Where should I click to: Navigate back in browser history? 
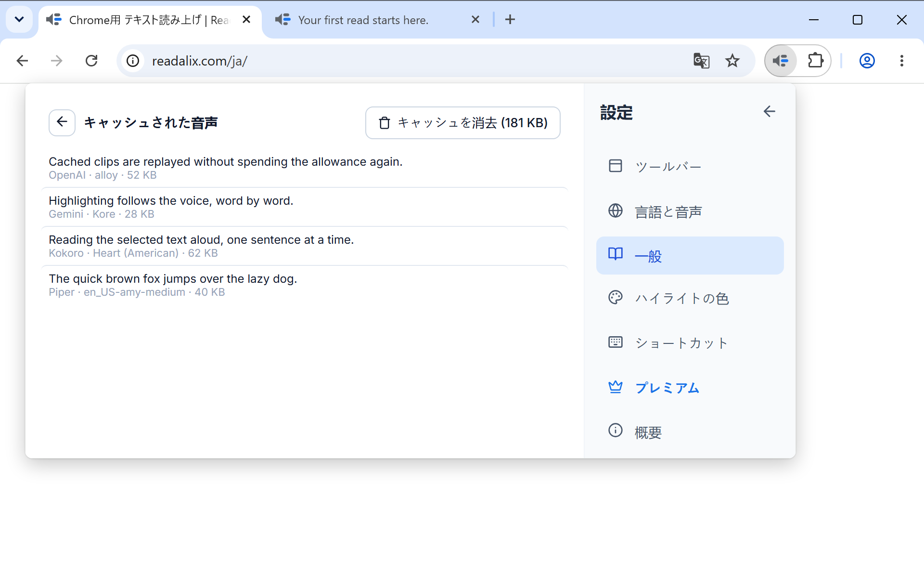pos(22,61)
